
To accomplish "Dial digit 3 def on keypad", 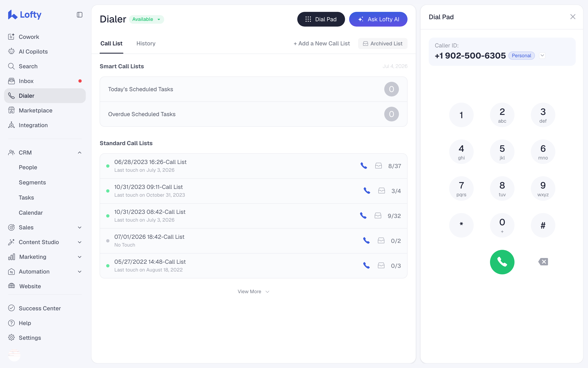I will pos(543,115).
